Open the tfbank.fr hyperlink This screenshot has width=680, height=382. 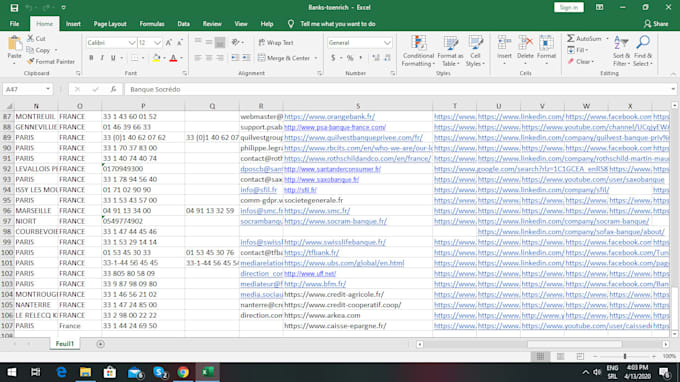311,252
